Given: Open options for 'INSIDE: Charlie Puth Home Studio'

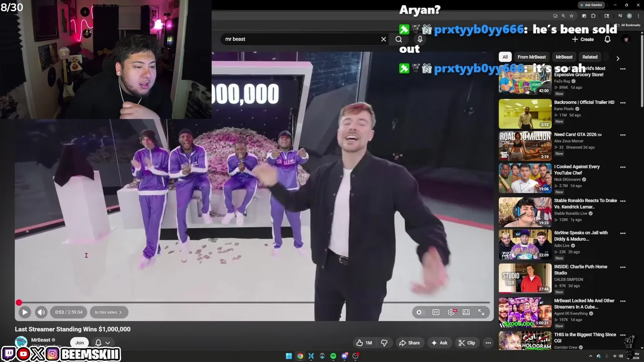Looking at the screenshot, I should (623, 267).
